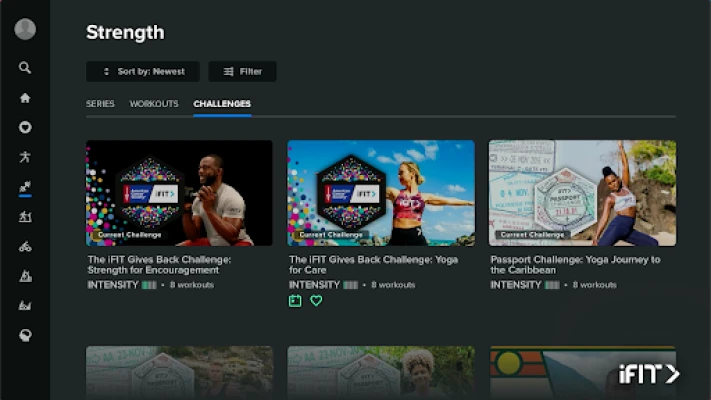Switch to the Series tab
This screenshot has height=400, width=711.
pyautogui.click(x=100, y=104)
